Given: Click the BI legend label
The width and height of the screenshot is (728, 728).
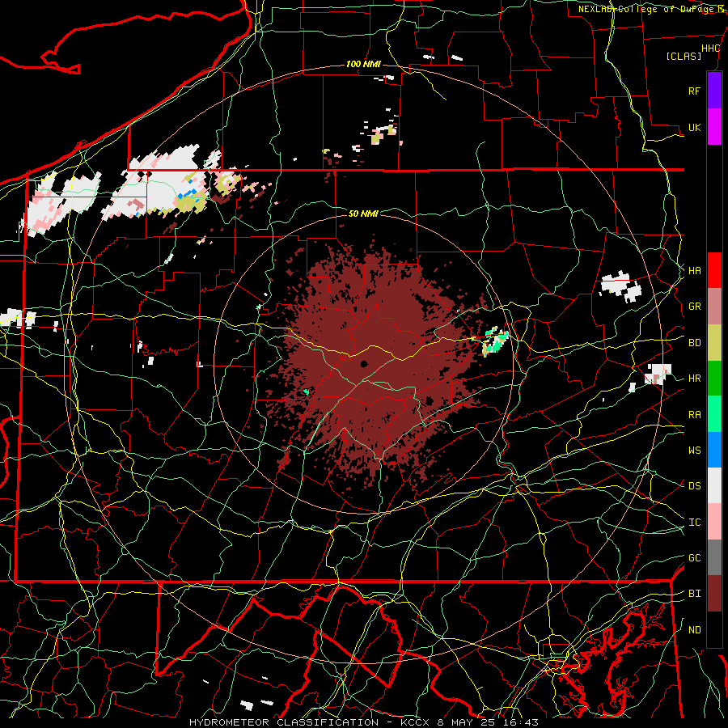Looking at the screenshot, I should click(694, 594).
